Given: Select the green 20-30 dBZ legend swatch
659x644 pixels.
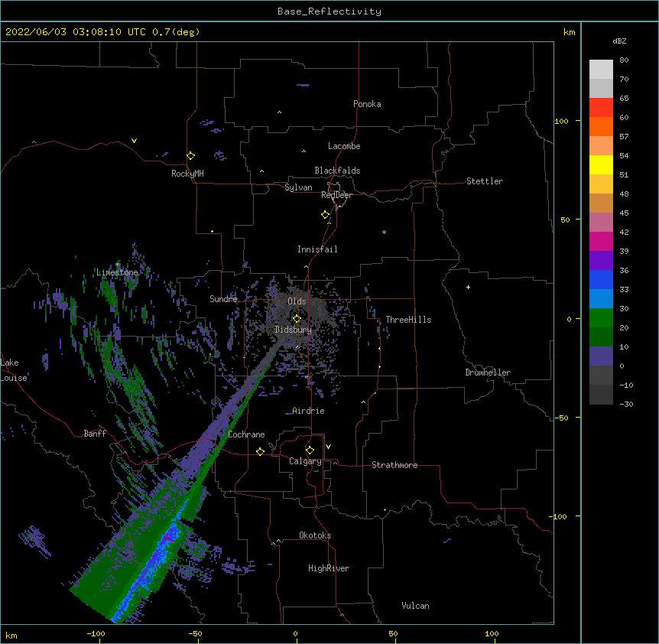Looking at the screenshot, I should coord(601,318).
